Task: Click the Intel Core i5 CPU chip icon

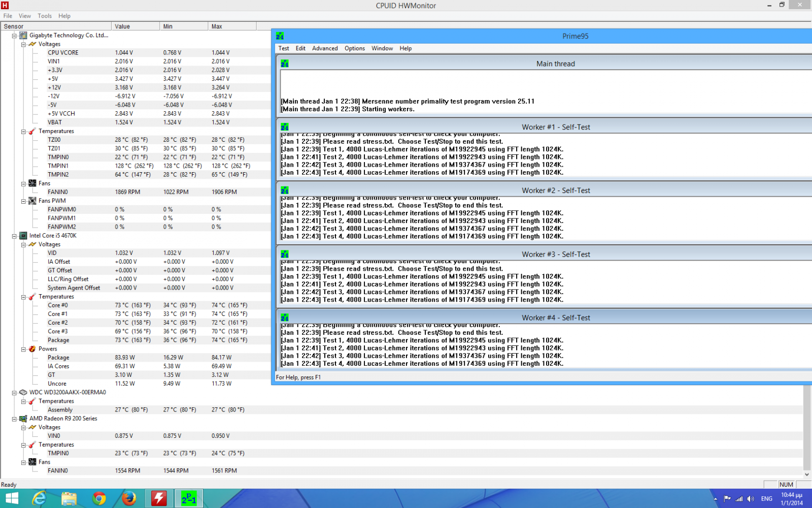Action: (23, 236)
